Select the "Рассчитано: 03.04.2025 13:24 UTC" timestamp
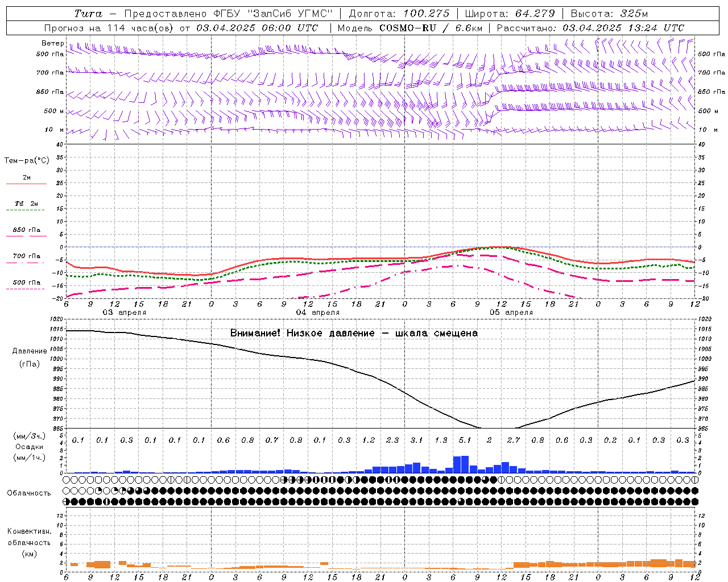 (x=590, y=28)
